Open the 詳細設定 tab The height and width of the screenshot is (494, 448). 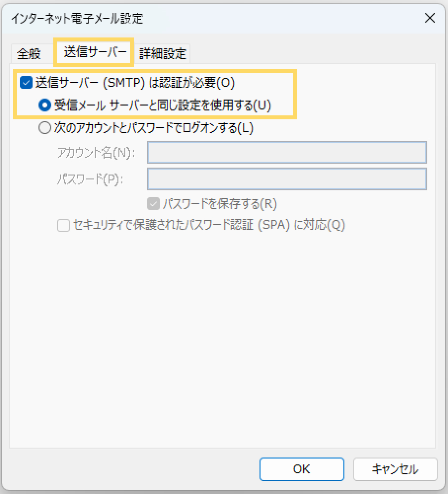(x=162, y=54)
